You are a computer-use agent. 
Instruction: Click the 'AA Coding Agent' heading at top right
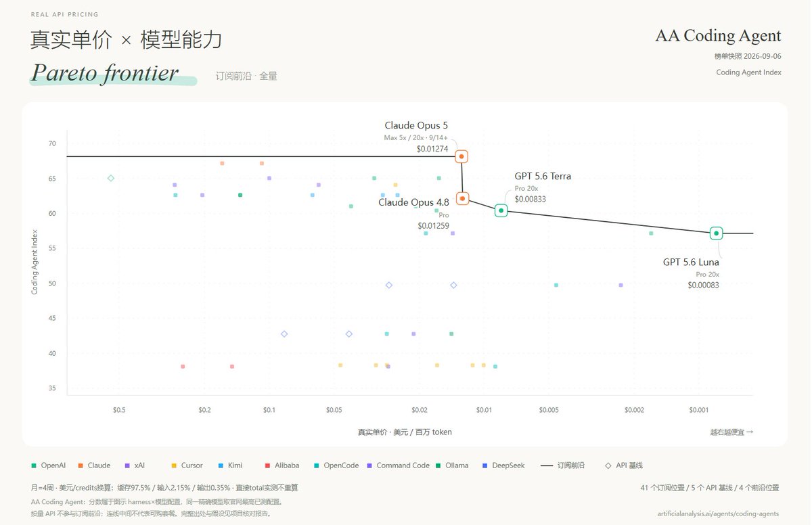[x=718, y=36]
